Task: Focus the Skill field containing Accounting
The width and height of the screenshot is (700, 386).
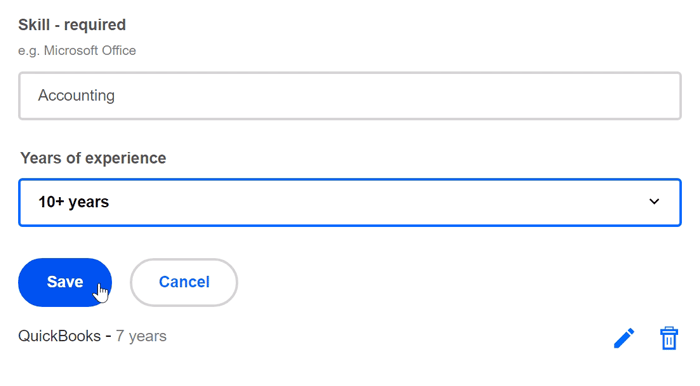Action: [350, 95]
